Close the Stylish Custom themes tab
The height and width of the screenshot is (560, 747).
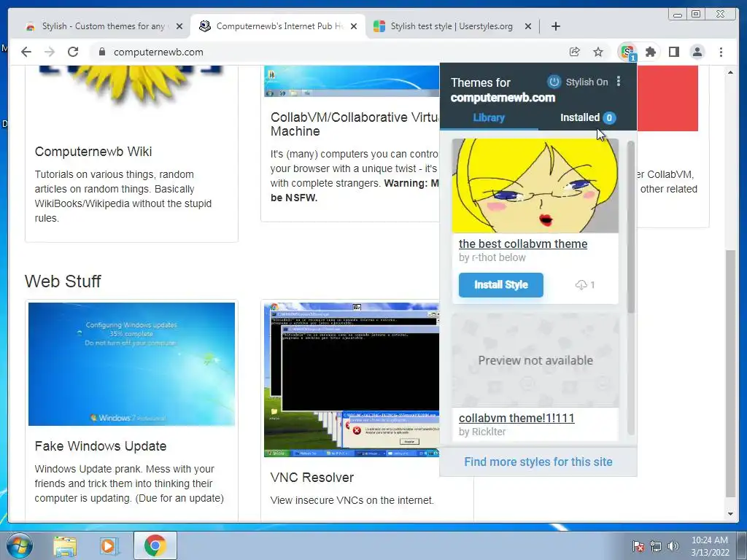(x=179, y=26)
